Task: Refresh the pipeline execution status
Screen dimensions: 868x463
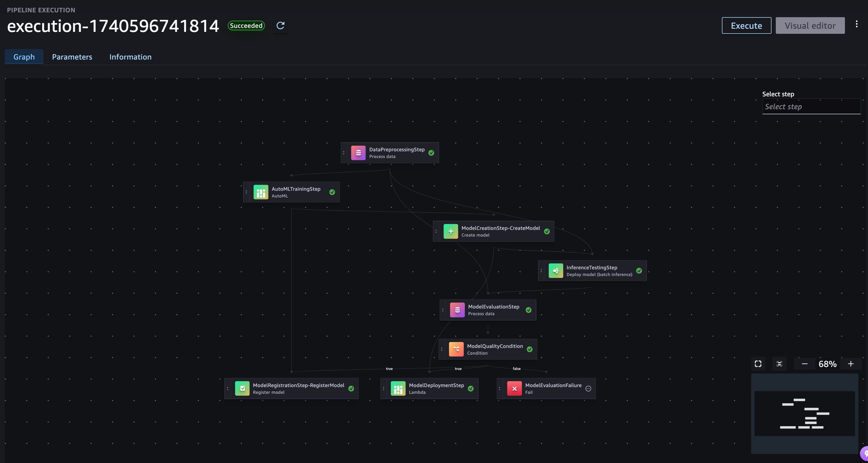Action: pyautogui.click(x=280, y=26)
